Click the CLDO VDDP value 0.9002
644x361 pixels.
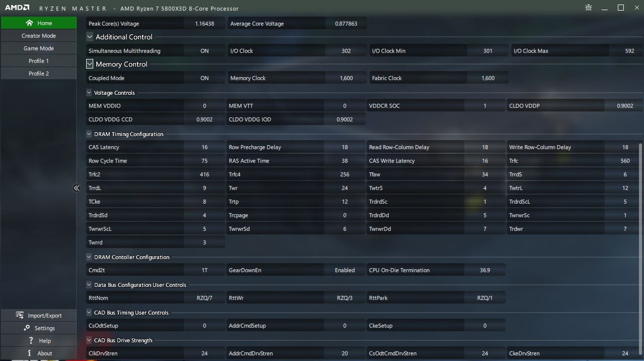click(x=625, y=106)
